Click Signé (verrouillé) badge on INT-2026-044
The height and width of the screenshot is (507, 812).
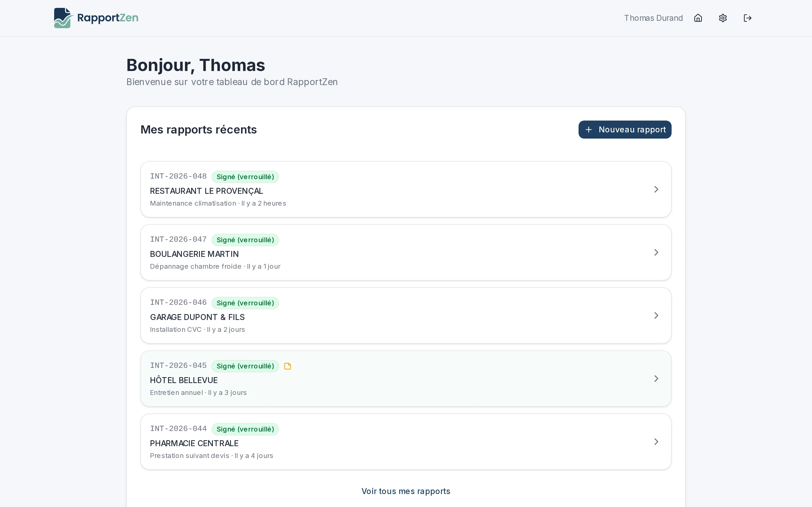(x=245, y=429)
